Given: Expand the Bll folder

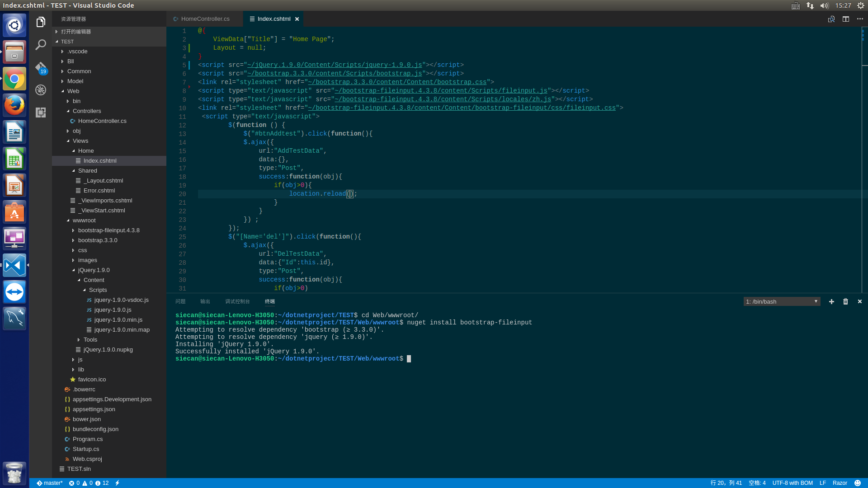Looking at the screenshot, I should 109,61.
